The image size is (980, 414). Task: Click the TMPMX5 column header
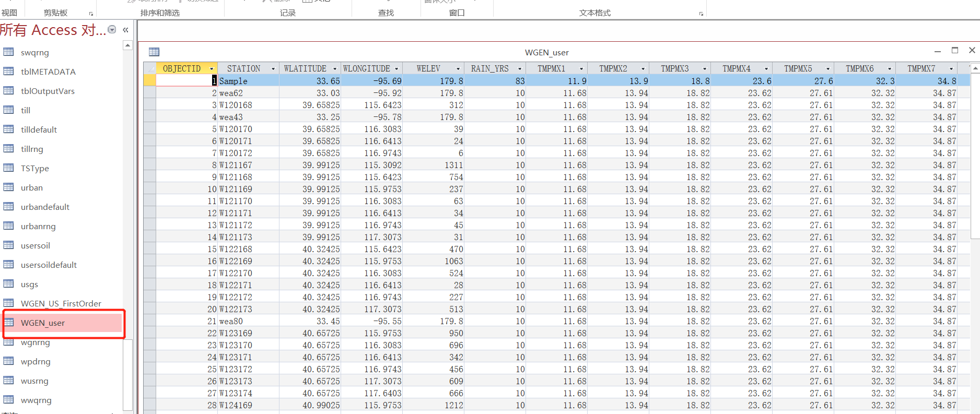tap(803, 68)
